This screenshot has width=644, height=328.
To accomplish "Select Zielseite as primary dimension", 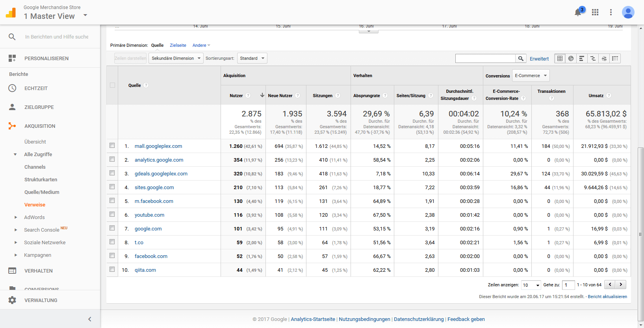I will point(178,45).
